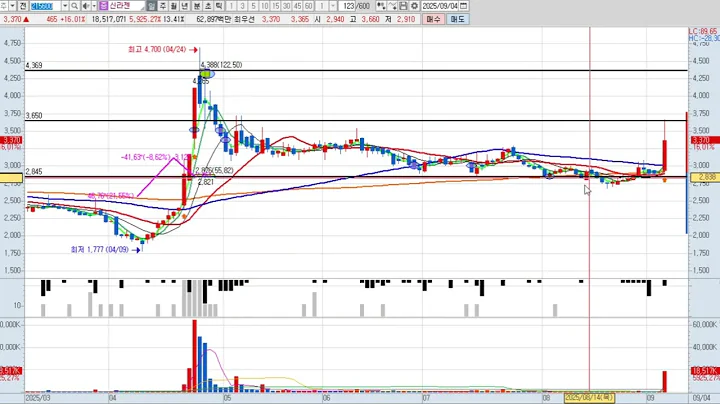
Task: Click the line indicator tool icon
Action: coord(392,6)
